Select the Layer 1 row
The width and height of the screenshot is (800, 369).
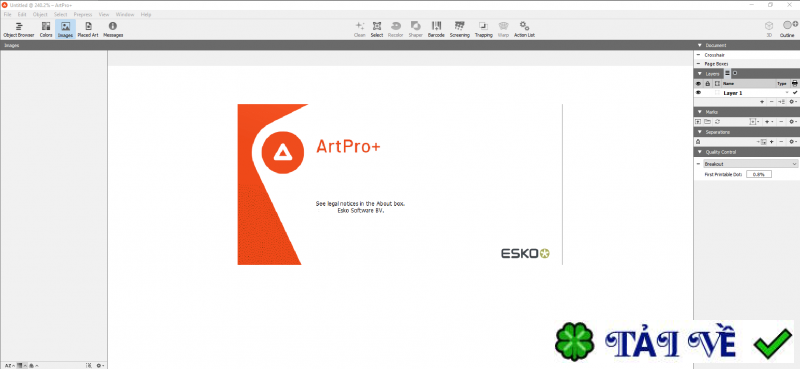(746, 93)
